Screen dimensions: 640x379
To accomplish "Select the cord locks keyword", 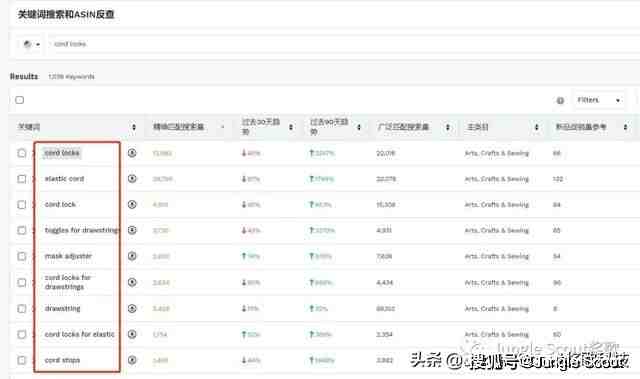I will click(62, 153).
